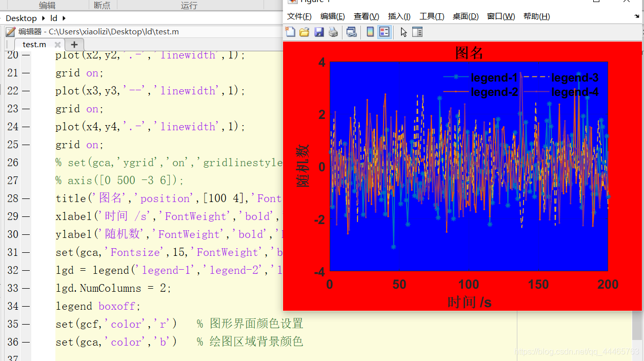This screenshot has height=361, width=644.
Task: Click the ylabel('随机数' code line
Action: 169,234
